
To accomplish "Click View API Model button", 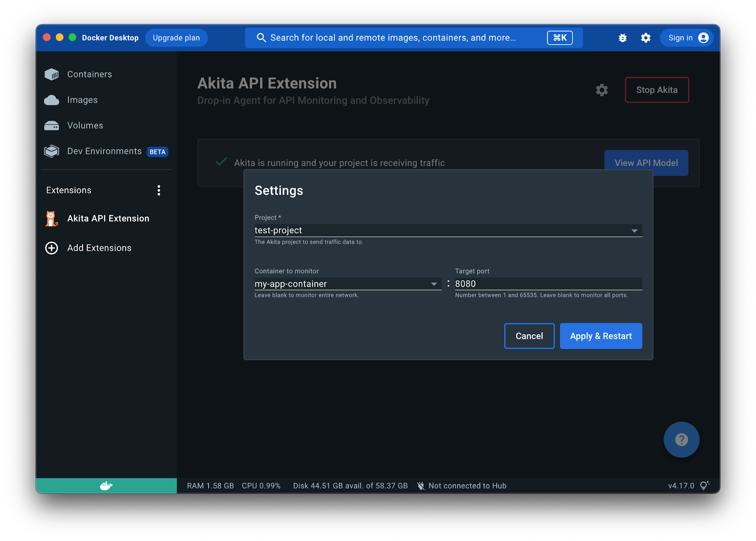I will [x=646, y=163].
